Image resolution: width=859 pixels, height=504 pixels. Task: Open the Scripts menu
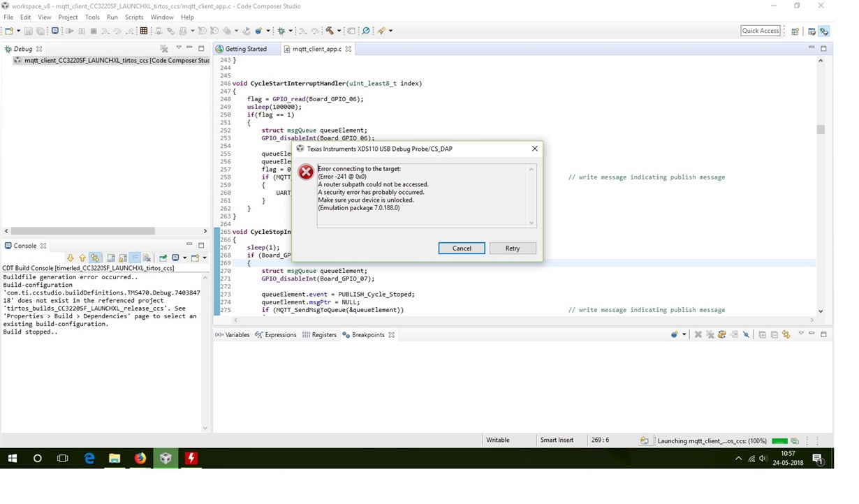coord(134,17)
